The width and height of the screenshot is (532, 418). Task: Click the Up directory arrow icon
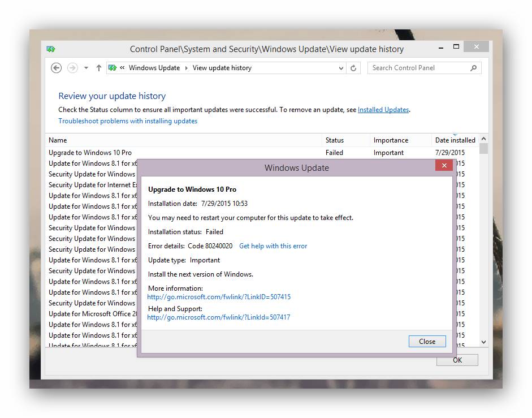99,68
